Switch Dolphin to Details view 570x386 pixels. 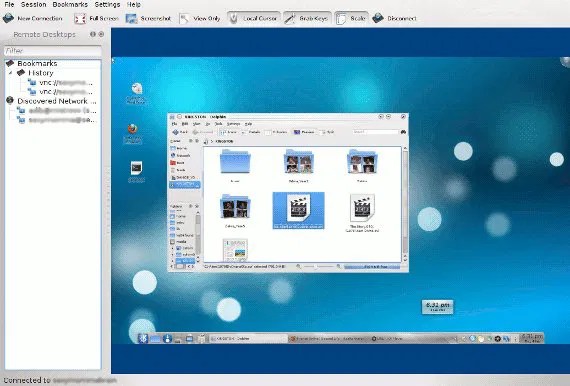(250, 132)
